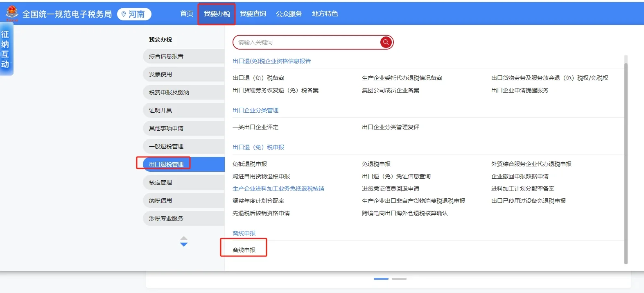Screen dimensions: 644x293
Task: Click the red search magnifier icon
Action: tap(386, 42)
